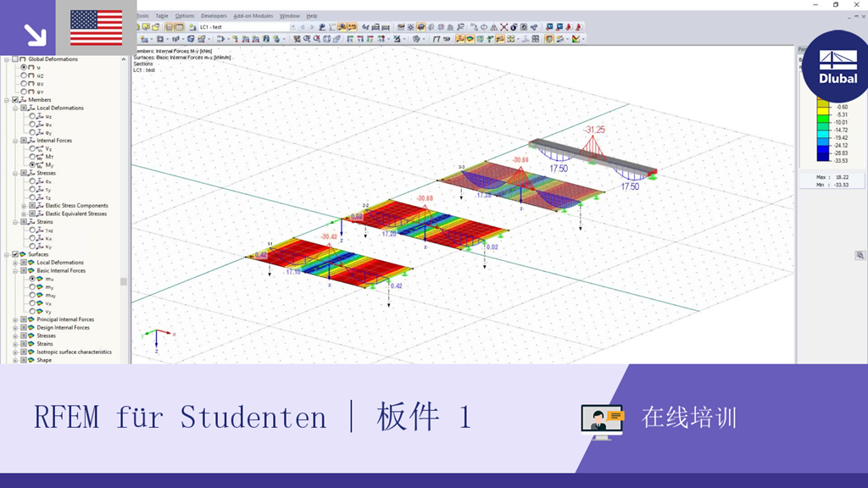Expand the Design Internal Forces node

15,328
